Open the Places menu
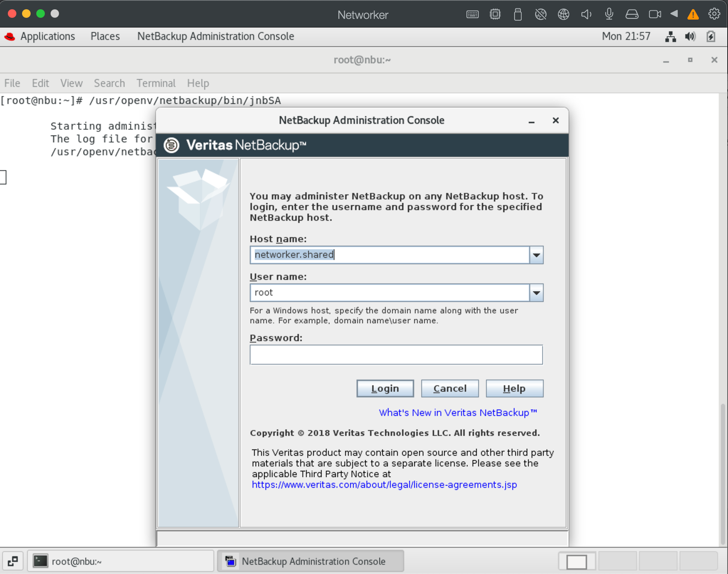Viewport: 728px width, 574px height. click(105, 36)
